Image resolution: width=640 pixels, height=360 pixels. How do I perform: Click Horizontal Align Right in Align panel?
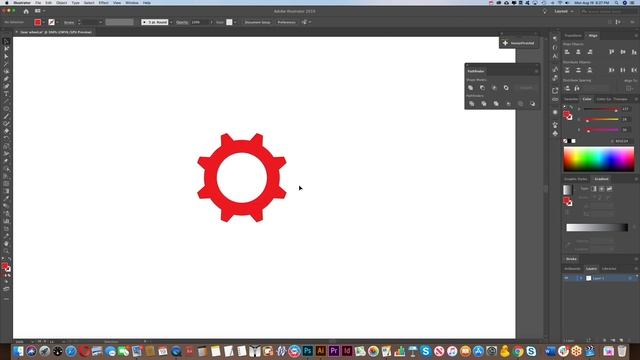590,52
